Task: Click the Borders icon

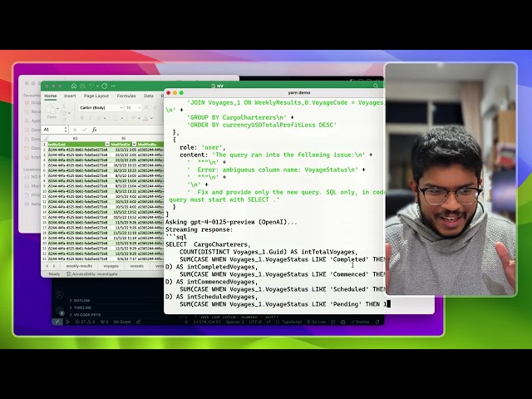Action: 116,118
